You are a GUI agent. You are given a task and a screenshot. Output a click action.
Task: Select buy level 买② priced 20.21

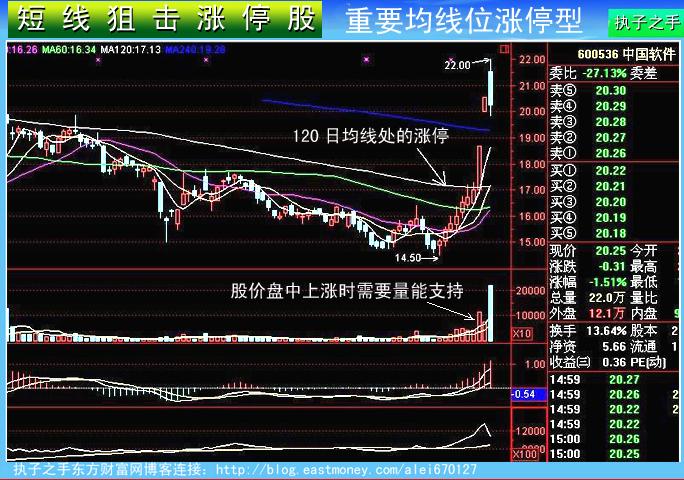coord(588,186)
